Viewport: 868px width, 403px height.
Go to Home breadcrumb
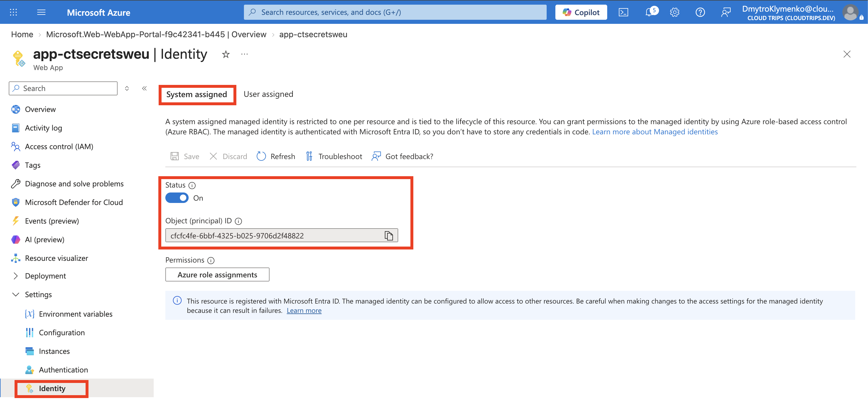pyautogui.click(x=22, y=34)
